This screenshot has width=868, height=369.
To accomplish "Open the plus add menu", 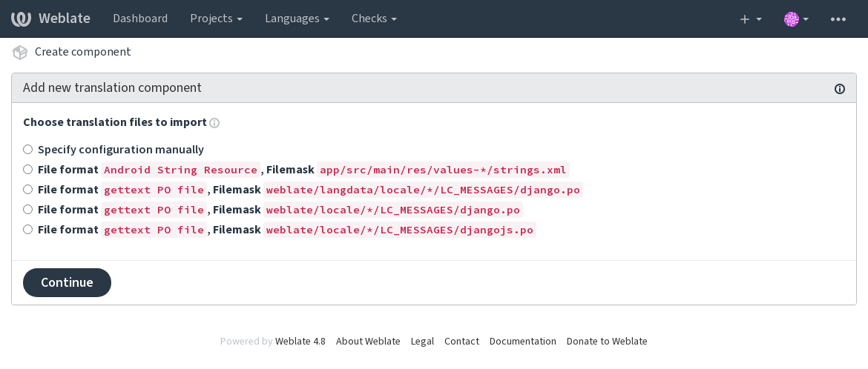I will pyautogui.click(x=751, y=19).
